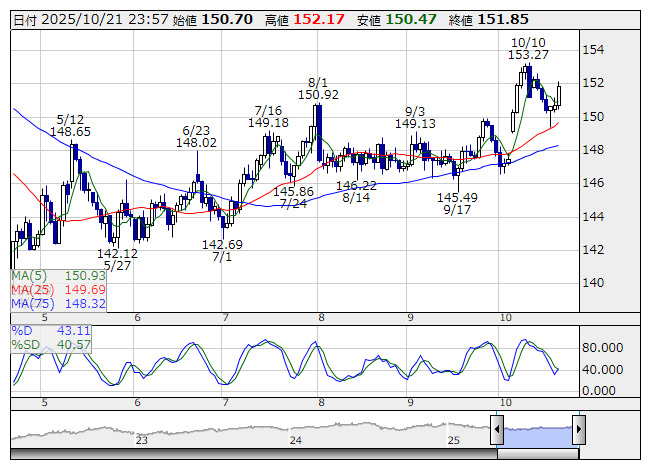Screen dimensions: 653x470
Task: Click the MA(75) 148.32 legend entry
Action: pos(58,303)
